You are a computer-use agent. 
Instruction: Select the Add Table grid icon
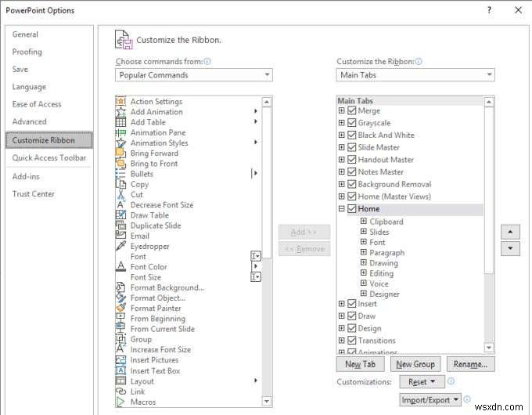[x=120, y=122]
